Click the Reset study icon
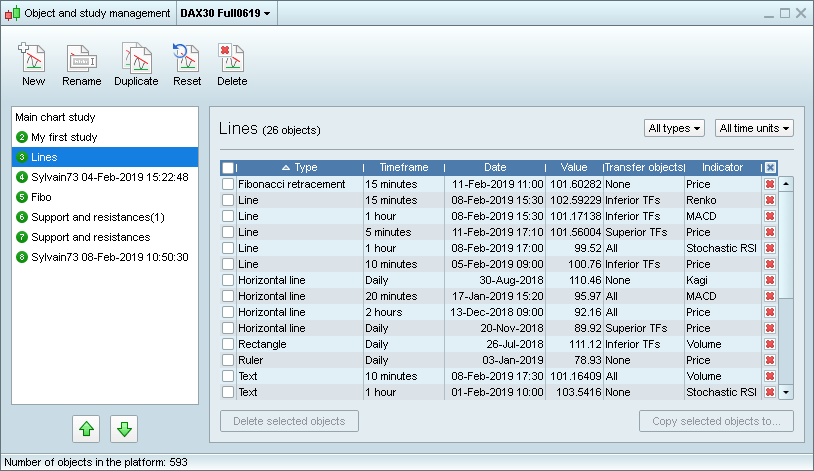The width and height of the screenshot is (814, 471). point(187,60)
